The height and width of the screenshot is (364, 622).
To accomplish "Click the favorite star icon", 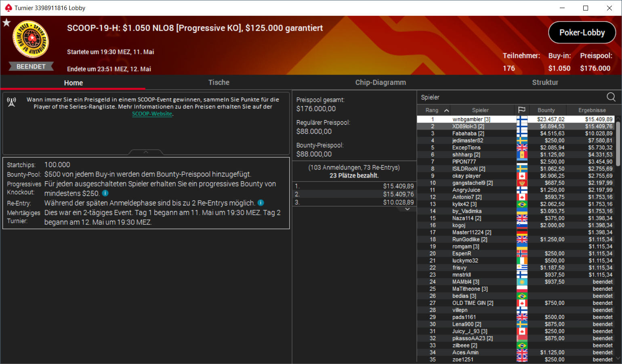I will click(x=6, y=23).
